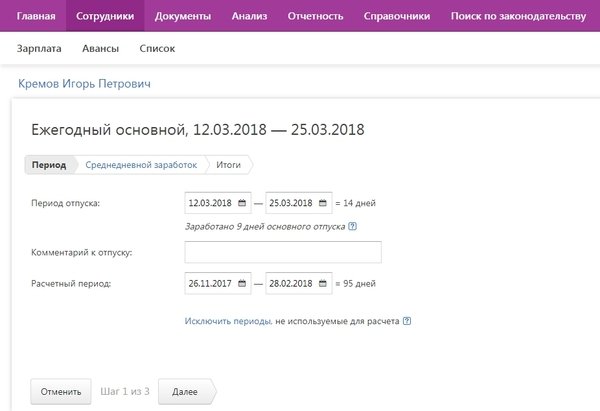Viewport: 600px width, 411px height.
Task: Open calendar for vacation end date
Action: click(324, 203)
